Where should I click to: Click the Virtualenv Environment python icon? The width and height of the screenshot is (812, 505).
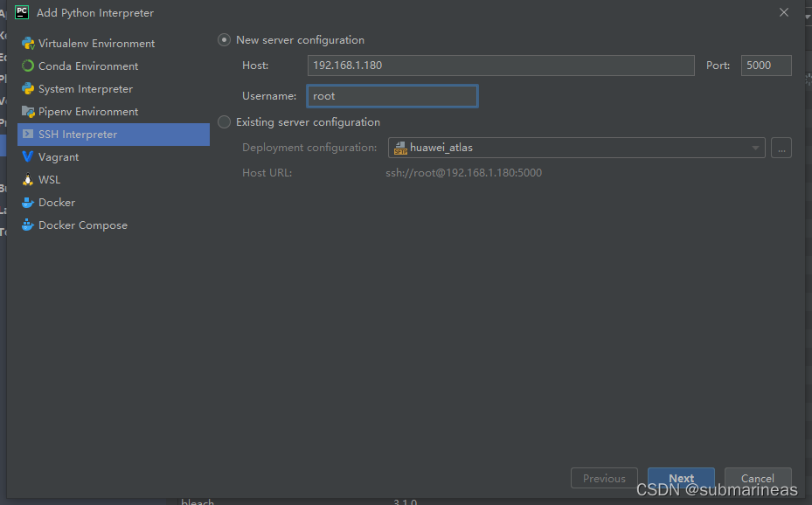click(28, 44)
